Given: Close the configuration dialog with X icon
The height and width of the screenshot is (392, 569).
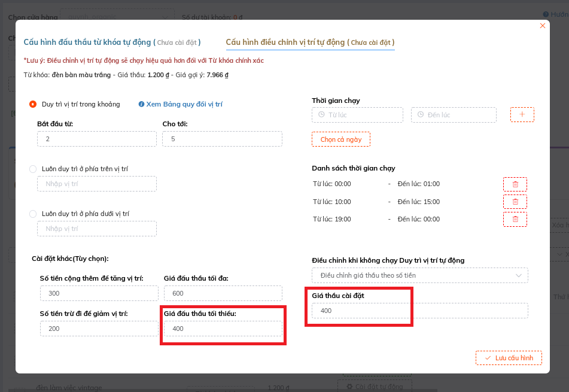Looking at the screenshot, I should tap(543, 26).
